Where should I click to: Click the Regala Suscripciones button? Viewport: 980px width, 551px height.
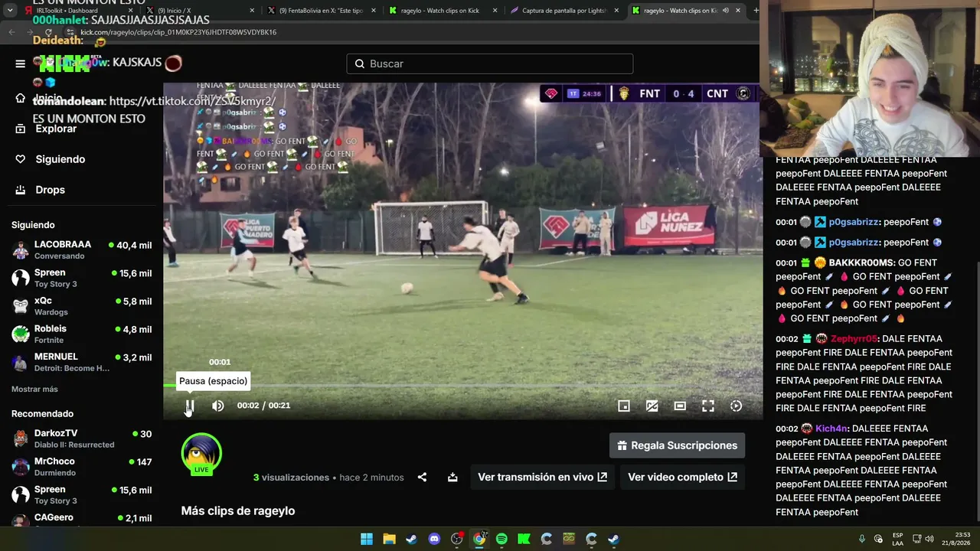(x=677, y=445)
